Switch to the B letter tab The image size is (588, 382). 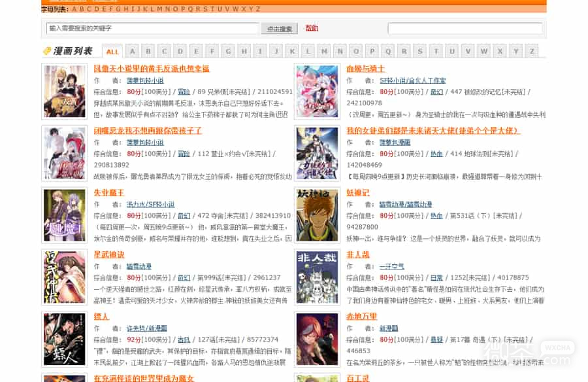click(x=148, y=51)
